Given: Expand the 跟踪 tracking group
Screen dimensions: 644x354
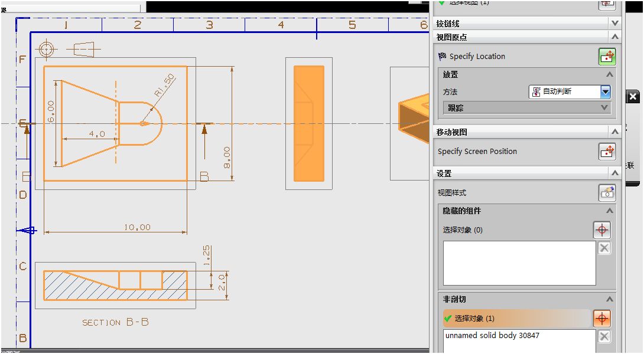Looking at the screenshot, I should coord(604,107).
